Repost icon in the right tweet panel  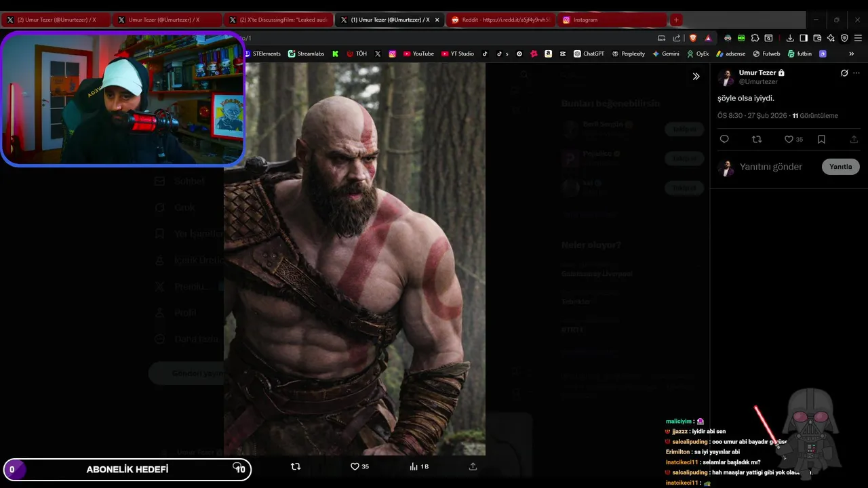tap(757, 140)
